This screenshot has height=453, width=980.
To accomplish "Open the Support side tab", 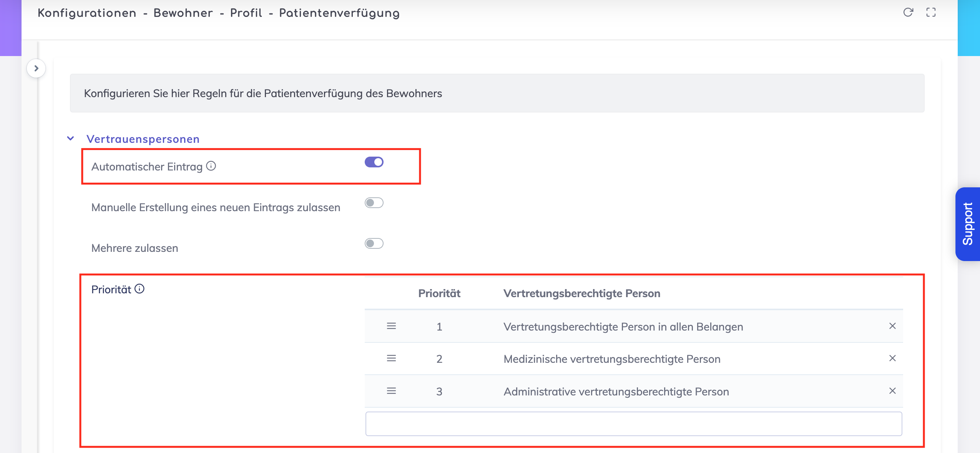I will 968,224.
